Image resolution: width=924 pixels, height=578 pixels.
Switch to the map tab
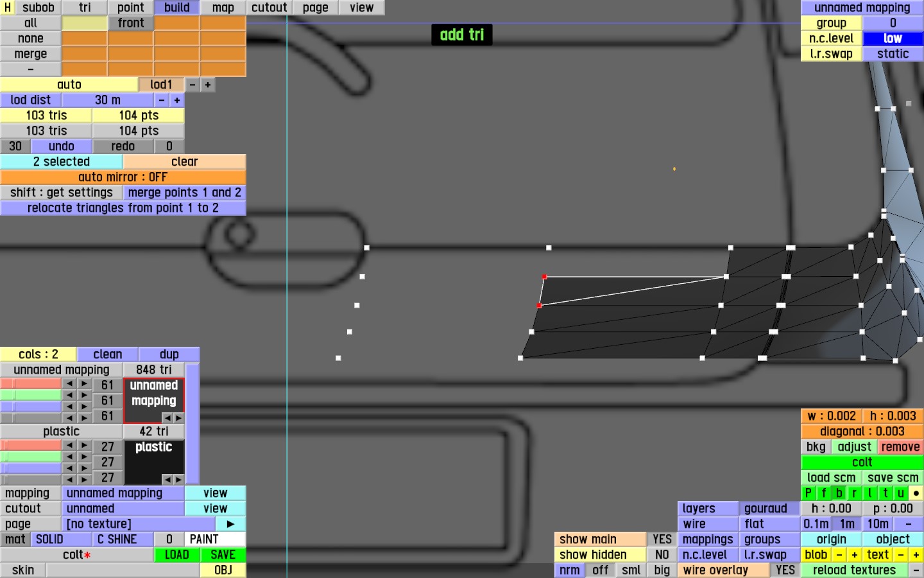223,8
